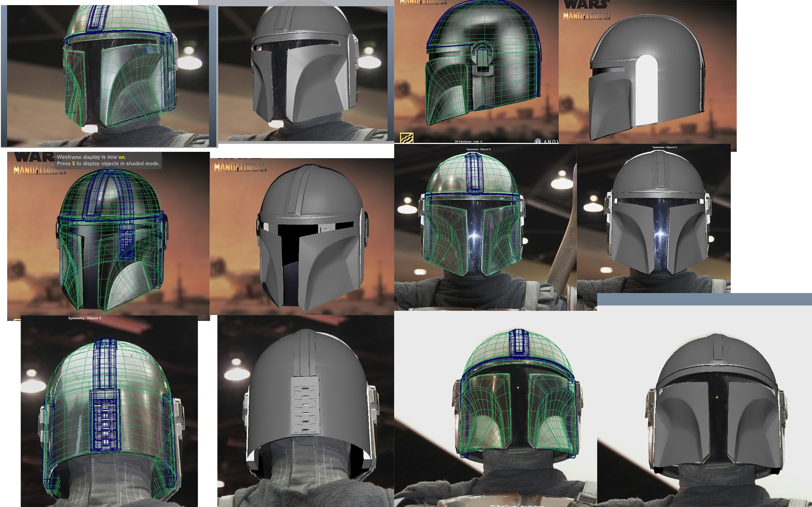
Task: Select the gray front-view helmet render
Action: 654,219
